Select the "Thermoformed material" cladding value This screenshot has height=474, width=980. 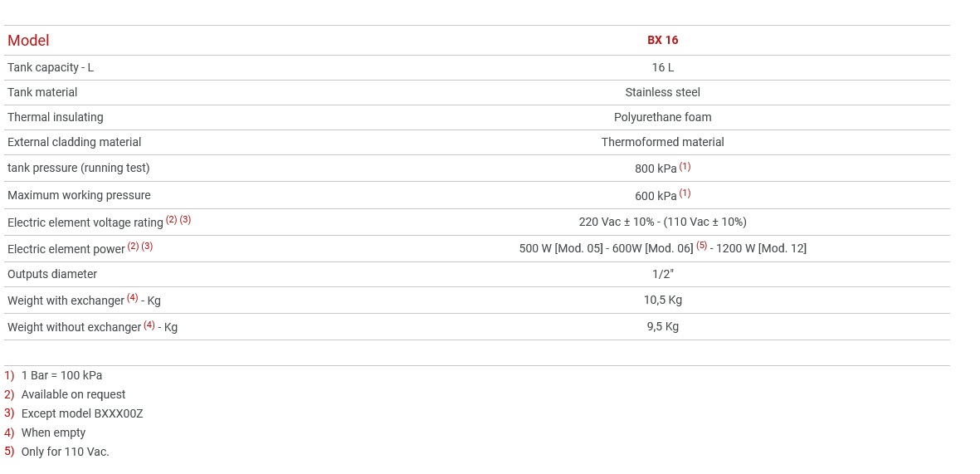coord(662,142)
